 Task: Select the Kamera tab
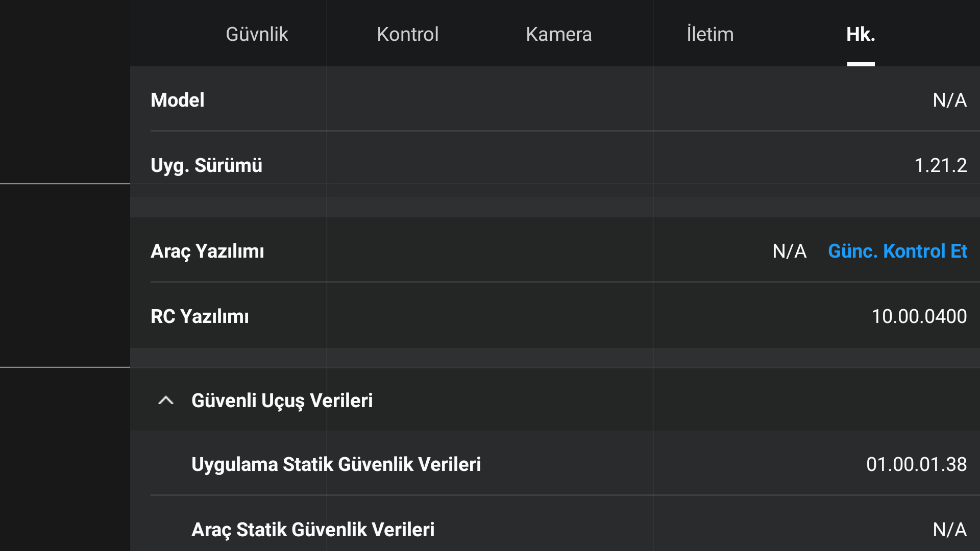[559, 34]
